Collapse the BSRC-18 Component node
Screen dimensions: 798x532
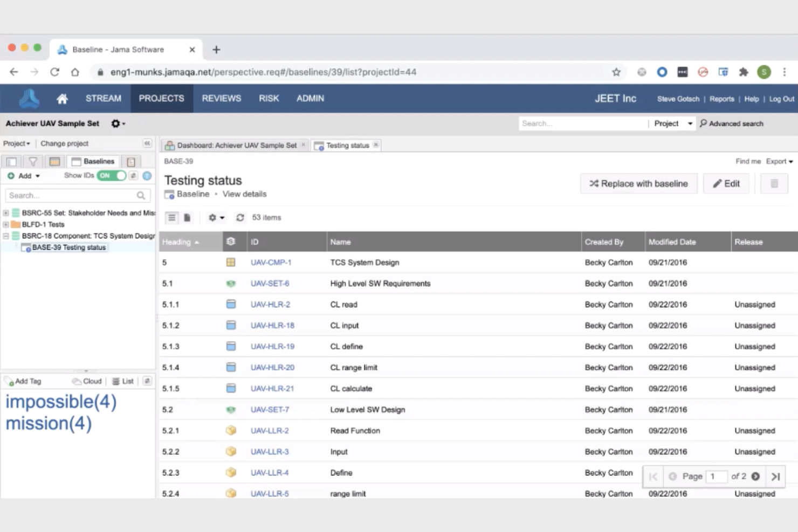point(6,236)
